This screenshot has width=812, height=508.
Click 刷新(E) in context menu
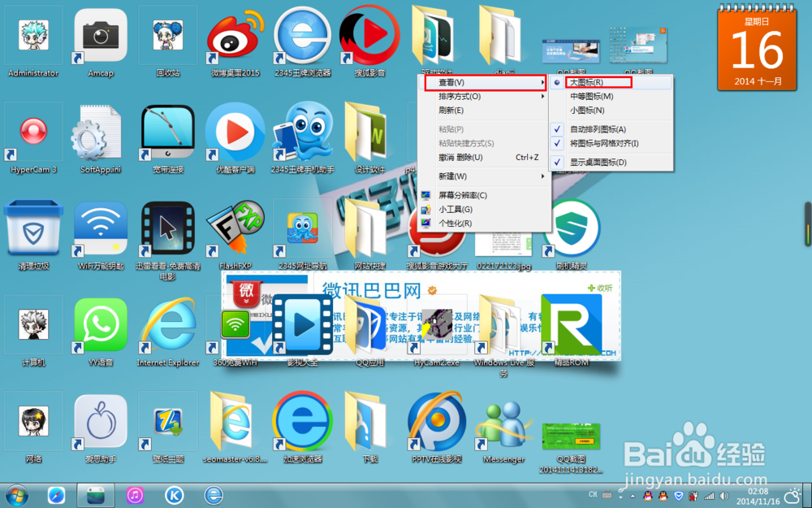tap(485, 111)
